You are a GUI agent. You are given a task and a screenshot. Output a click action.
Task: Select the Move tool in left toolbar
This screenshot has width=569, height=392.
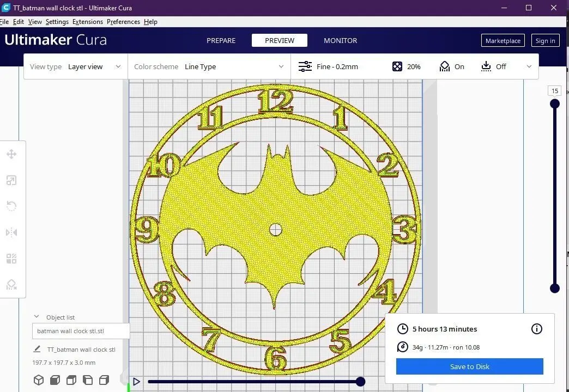(11, 154)
